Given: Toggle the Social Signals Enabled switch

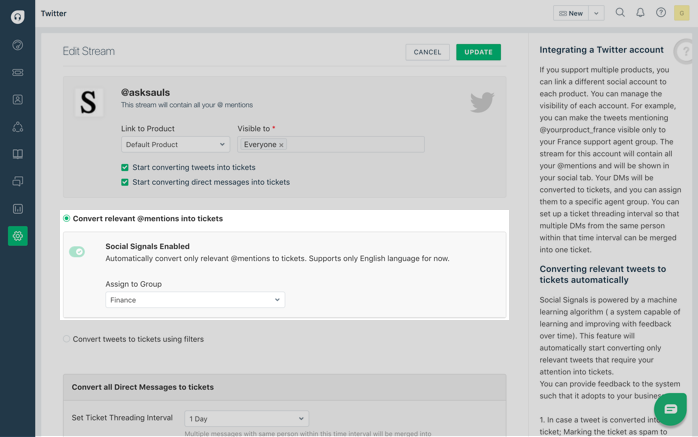Looking at the screenshot, I should (x=77, y=252).
